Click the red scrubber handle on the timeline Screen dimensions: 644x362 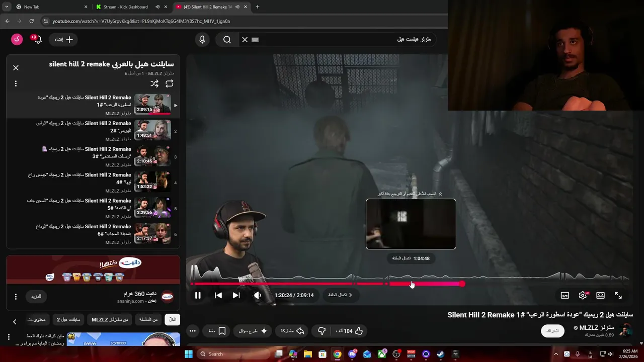[x=462, y=284]
